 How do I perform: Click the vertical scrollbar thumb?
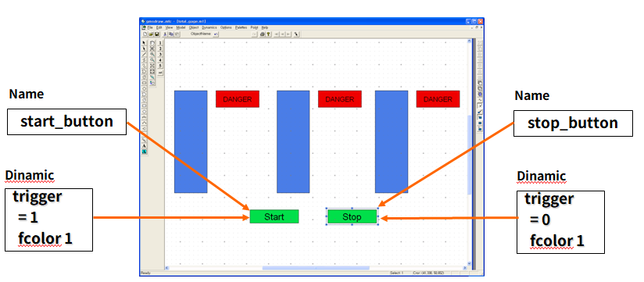(x=470, y=155)
